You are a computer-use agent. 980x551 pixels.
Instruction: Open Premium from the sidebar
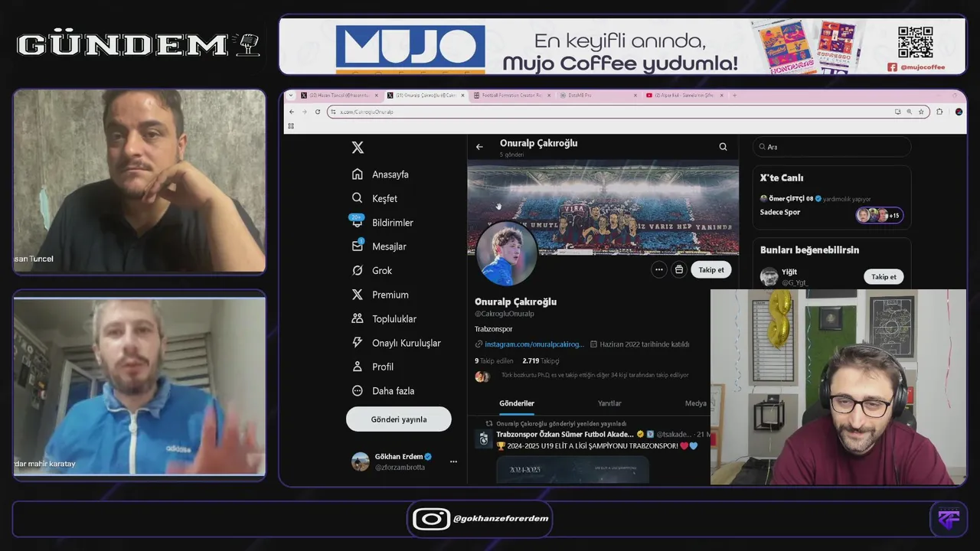[380, 295]
